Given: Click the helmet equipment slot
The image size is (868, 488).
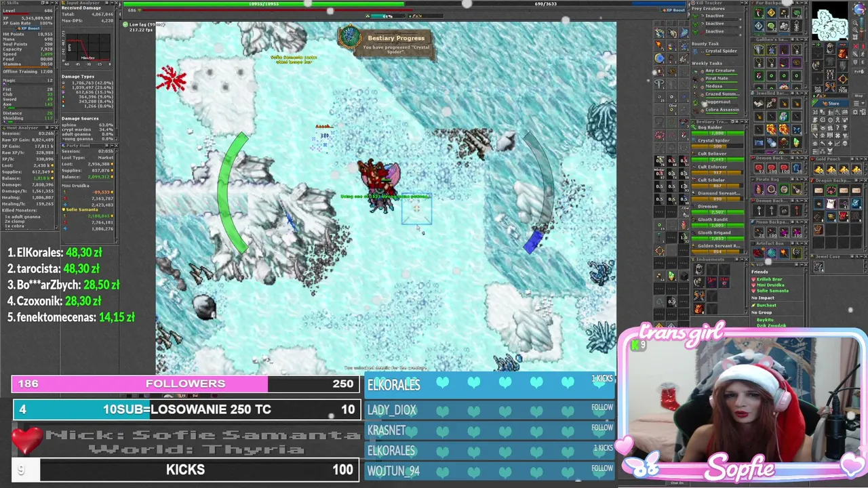Looking at the screenshot, I should coord(831,48).
